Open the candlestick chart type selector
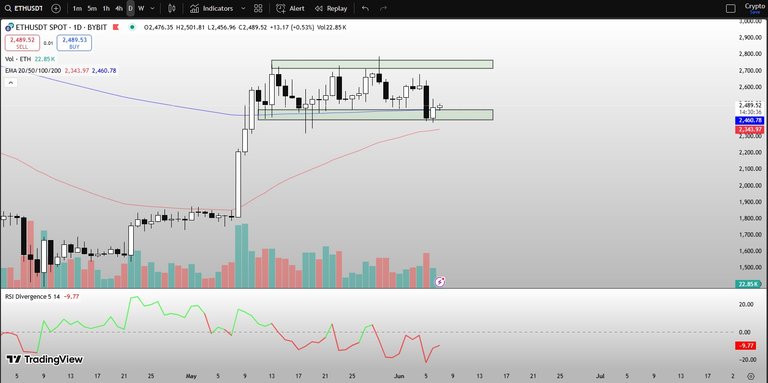Image resolution: width=768 pixels, height=383 pixels. coord(171,8)
